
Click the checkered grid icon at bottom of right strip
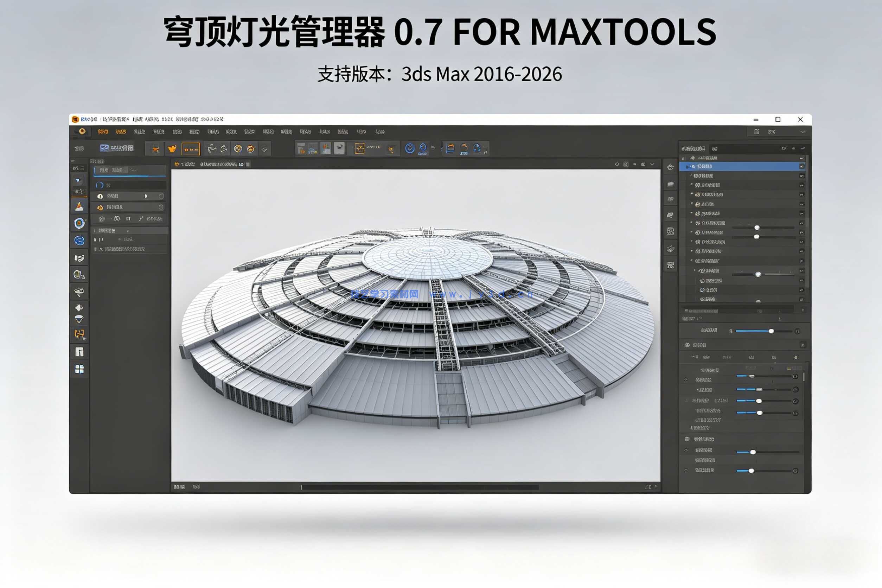point(671,266)
